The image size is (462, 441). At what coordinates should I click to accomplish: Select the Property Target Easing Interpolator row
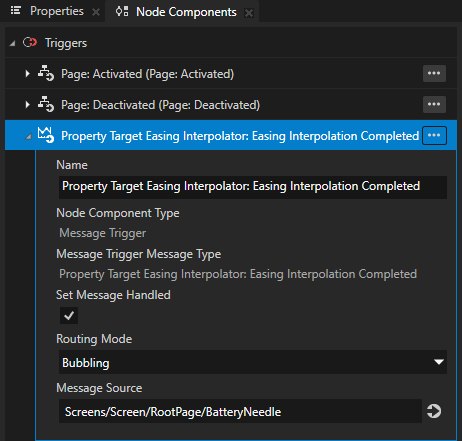click(231, 135)
